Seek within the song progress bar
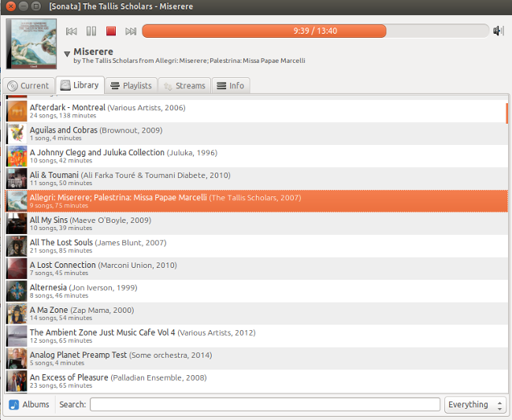Image resolution: width=512 pixels, height=420 pixels. (x=315, y=32)
